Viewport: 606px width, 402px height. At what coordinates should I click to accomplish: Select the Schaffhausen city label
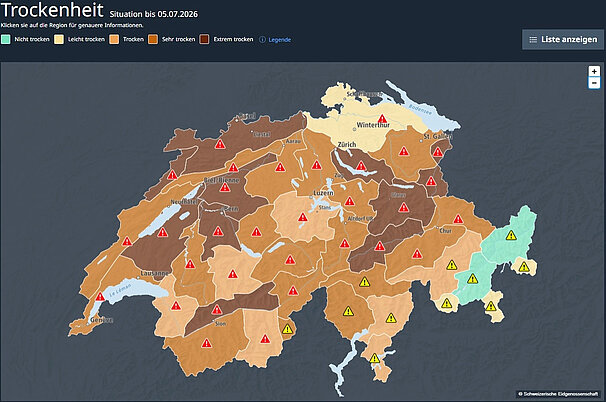click(x=364, y=94)
